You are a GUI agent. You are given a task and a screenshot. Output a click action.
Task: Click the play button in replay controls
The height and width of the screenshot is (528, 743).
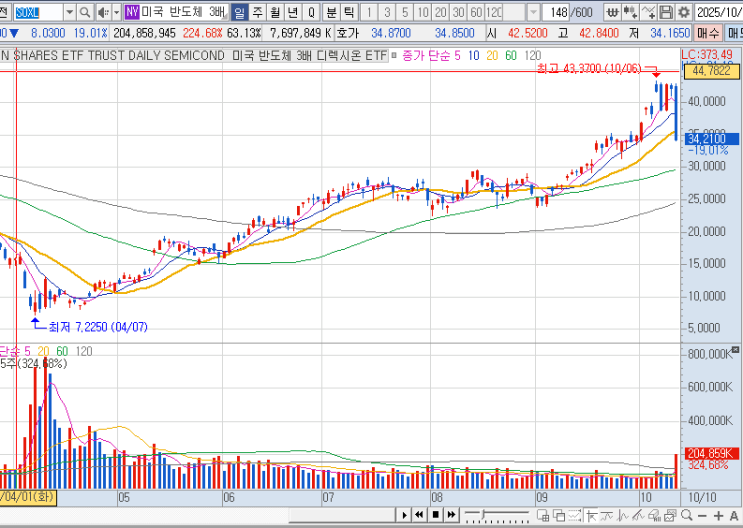point(404,515)
